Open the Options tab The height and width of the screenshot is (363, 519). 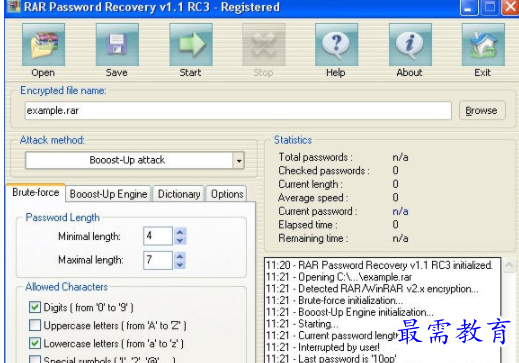coord(227,194)
